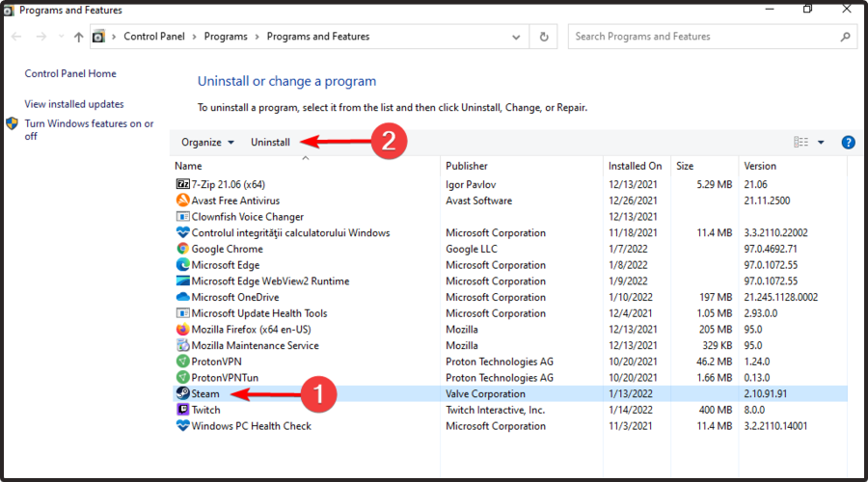This screenshot has width=868, height=482.
Task: Click Twitch Interactive, Inc. publisher cell
Action: click(496, 410)
